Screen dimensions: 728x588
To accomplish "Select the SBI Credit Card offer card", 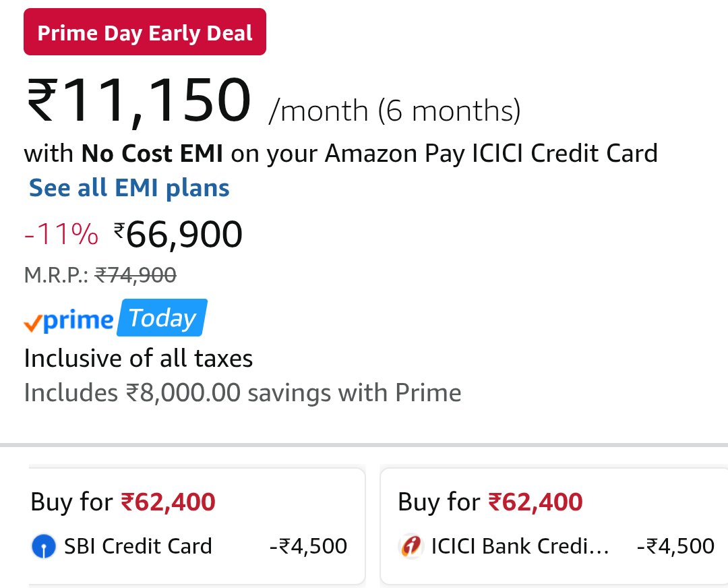I will pos(195,526).
